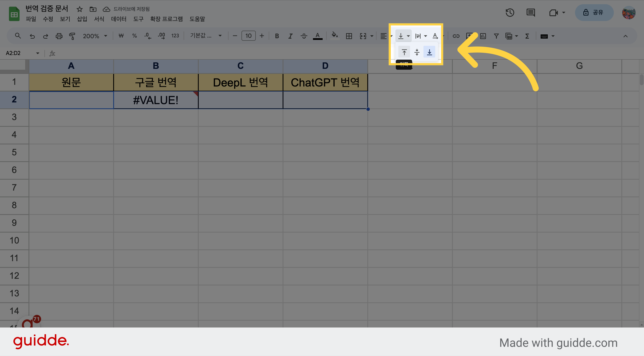Go to Sheets home via logo
This screenshot has height=356, width=644.
tap(14, 14)
